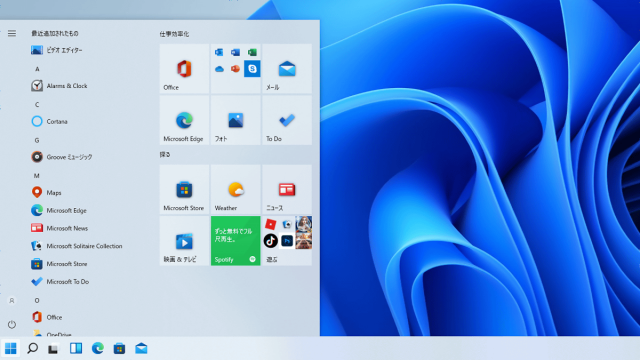Click the Windows Start button on taskbar
This screenshot has width=640, height=360.
(x=11, y=348)
